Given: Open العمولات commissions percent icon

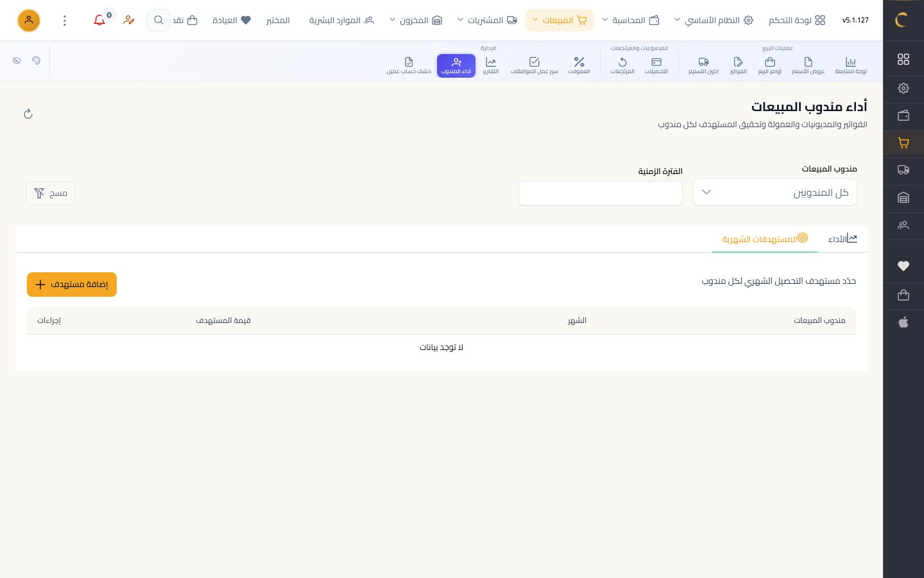Looking at the screenshot, I should 579,66.
